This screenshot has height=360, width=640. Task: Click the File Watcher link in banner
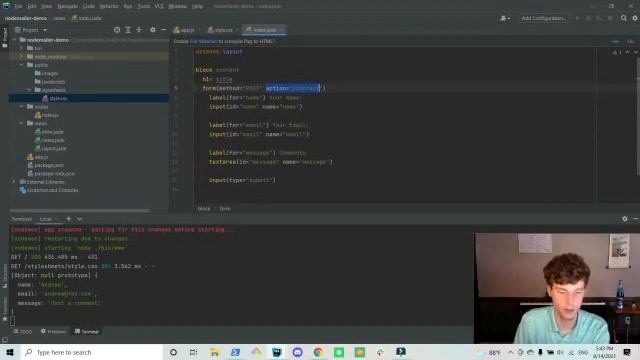coord(203,41)
